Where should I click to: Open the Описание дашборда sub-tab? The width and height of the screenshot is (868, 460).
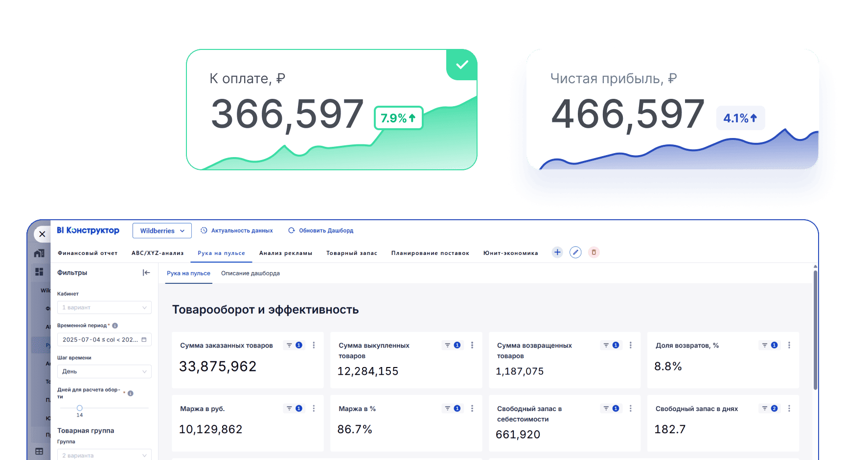pos(250,274)
